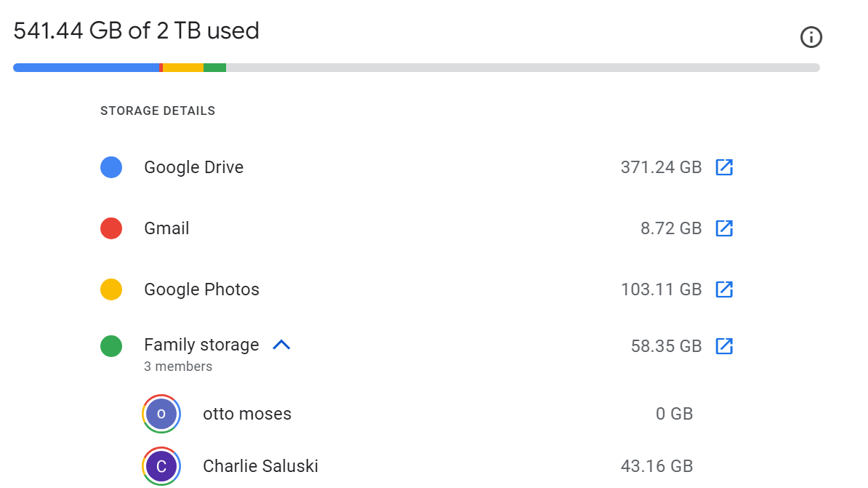Open Family storage external link icon
This screenshot has width=868, height=488.
coord(724,346)
